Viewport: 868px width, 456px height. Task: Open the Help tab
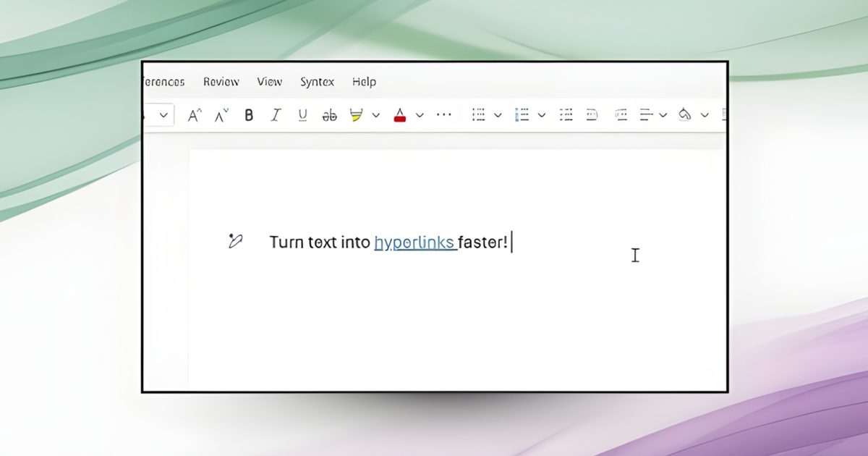tap(364, 82)
